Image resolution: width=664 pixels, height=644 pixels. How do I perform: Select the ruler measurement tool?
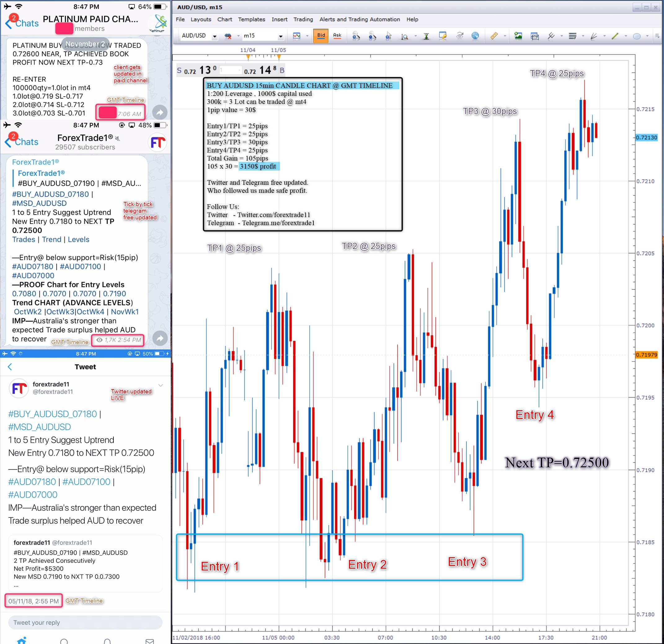(x=494, y=36)
